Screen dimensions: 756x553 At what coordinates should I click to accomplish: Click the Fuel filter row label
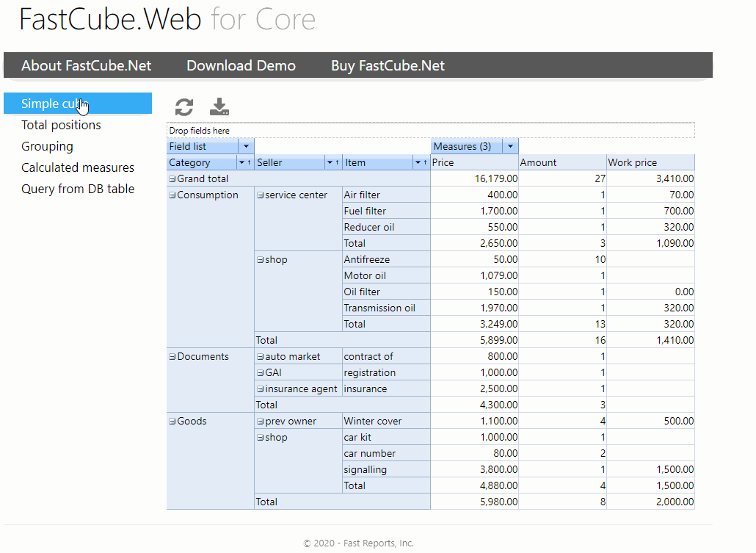[386, 211]
